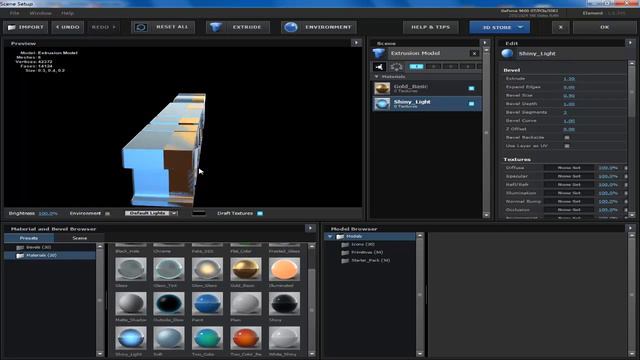Open Help & Tips

tap(431, 27)
